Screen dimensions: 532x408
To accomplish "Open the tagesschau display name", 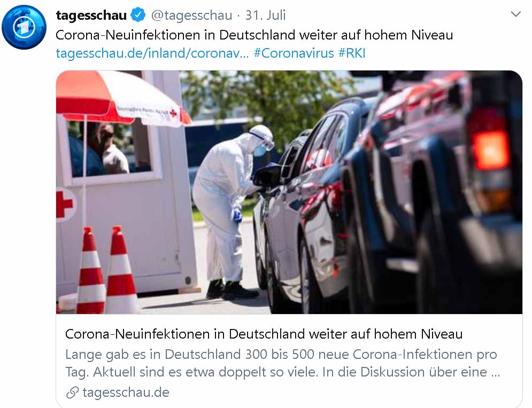I will 91,15.
